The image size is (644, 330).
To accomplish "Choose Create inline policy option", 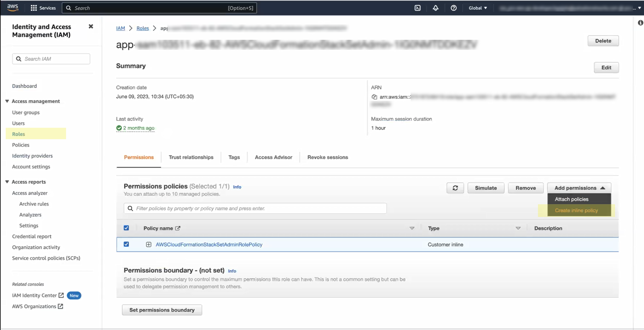I will [579, 210].
